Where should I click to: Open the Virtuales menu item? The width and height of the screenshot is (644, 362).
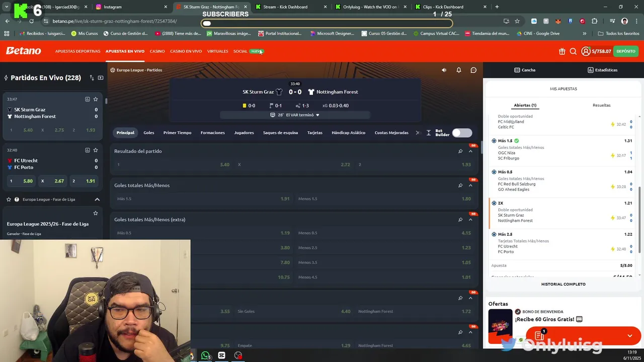click(x=217, y=51)
